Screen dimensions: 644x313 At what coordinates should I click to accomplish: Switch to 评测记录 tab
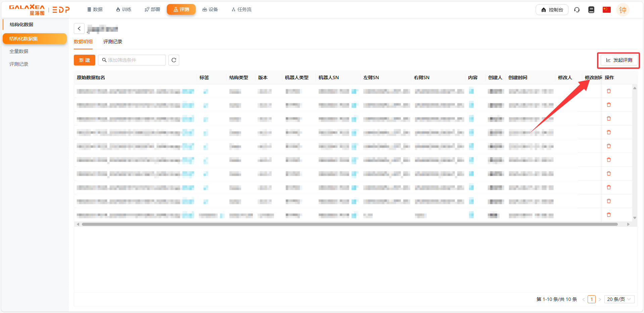point(112,42)
